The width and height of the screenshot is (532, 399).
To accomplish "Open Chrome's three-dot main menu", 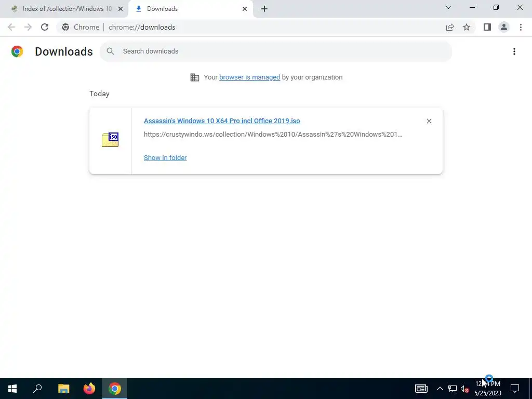I will click(x=521, y=27).
